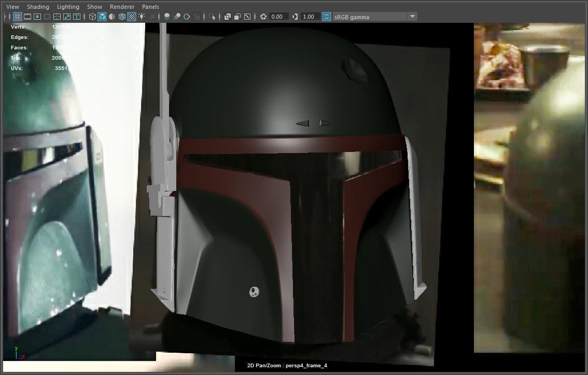Toggle the Field Chart icon
588x375 pixels.
[x=57, y=17]
